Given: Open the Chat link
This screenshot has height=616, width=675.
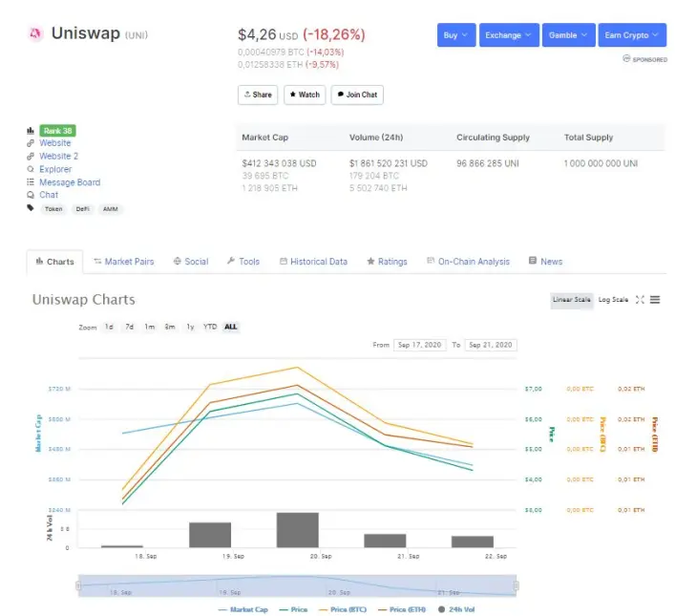Looking at the screenshot, I should tap(49, 195).
